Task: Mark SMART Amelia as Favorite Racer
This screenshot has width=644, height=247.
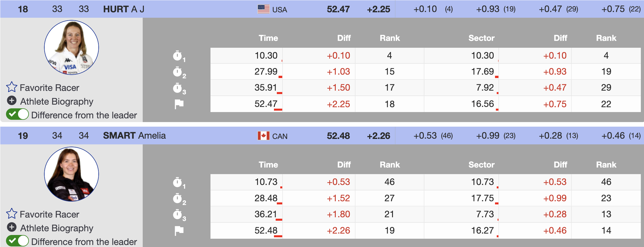Action: coord(49,214)
